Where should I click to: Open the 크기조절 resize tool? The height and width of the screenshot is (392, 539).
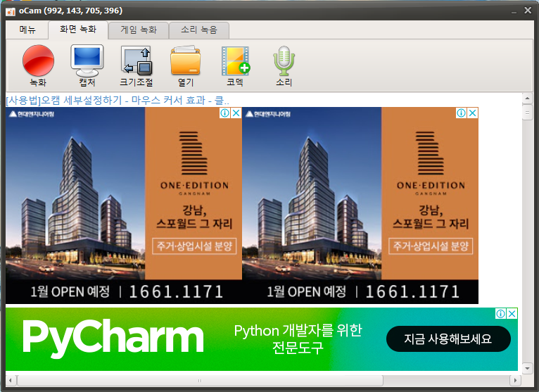[137, 65]
